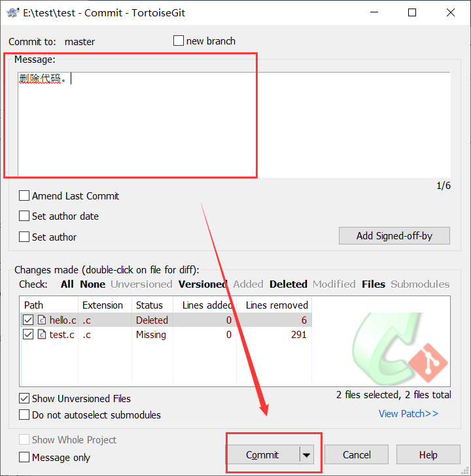Image resolution: width=471 pixels, height=476 pixels.
Task: Minimize the TortoiseGit commit window
Action: tap(374, 12)
